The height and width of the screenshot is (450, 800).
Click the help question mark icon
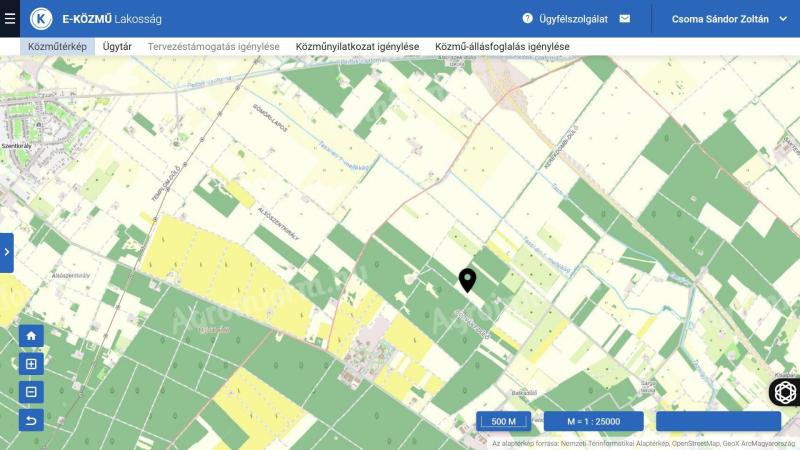click(527, 18)
